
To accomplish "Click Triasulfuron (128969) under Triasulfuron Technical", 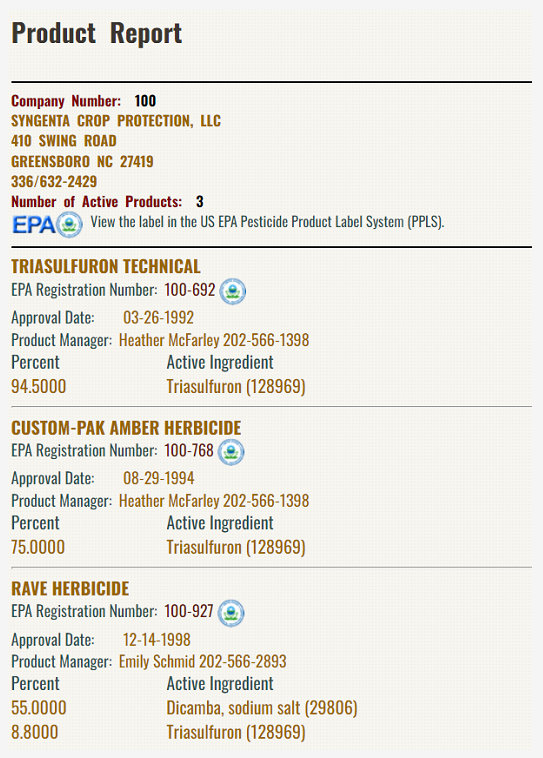I will pos(236,387).
